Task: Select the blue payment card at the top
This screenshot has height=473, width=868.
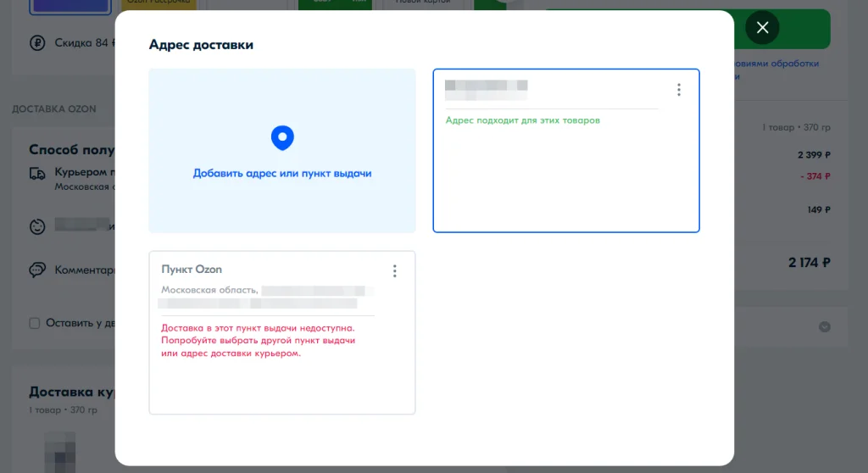Action: tap(70, 7)
